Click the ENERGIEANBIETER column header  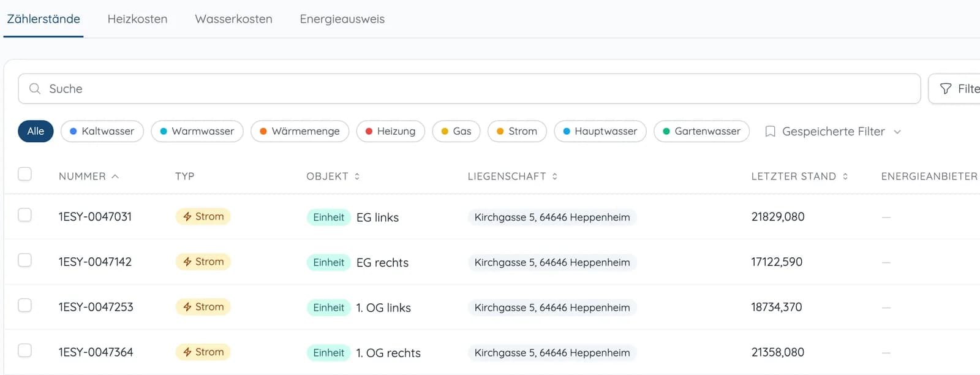click(929, 176)
